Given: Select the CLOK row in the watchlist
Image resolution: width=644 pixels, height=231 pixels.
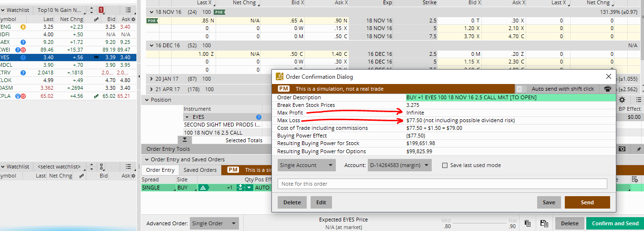Looking at the screenshot, I should [x=68, y=81].
